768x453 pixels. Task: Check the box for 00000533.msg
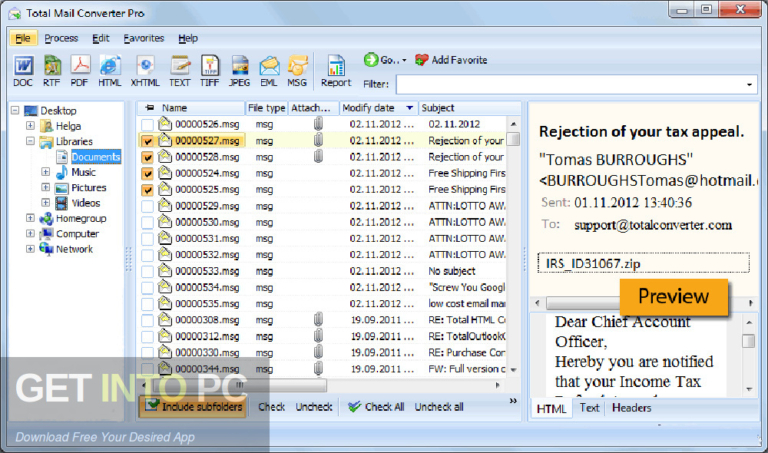147,271
